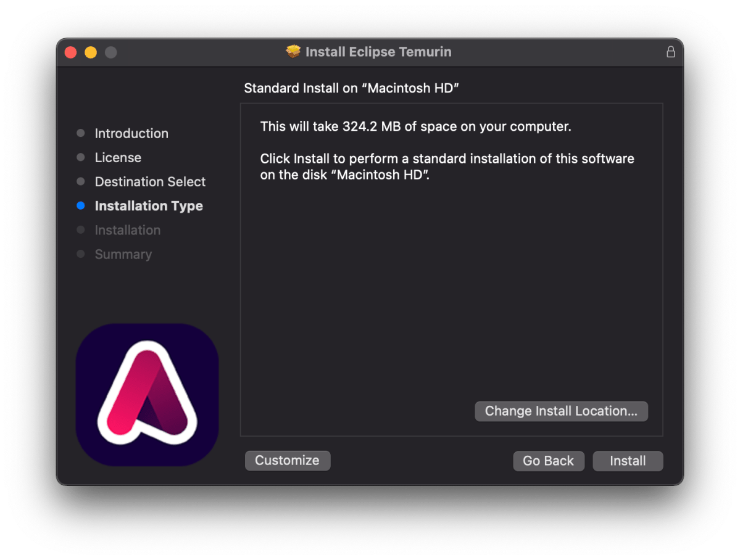Click the Install Eclipse Temurin title

click(x=378, y=51)
